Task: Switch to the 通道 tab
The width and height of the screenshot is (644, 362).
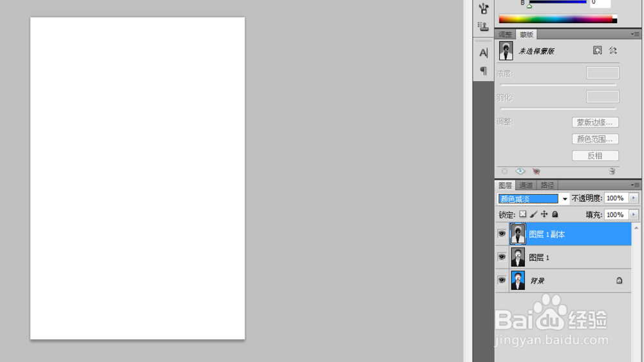Action: [x=526, y=186]
